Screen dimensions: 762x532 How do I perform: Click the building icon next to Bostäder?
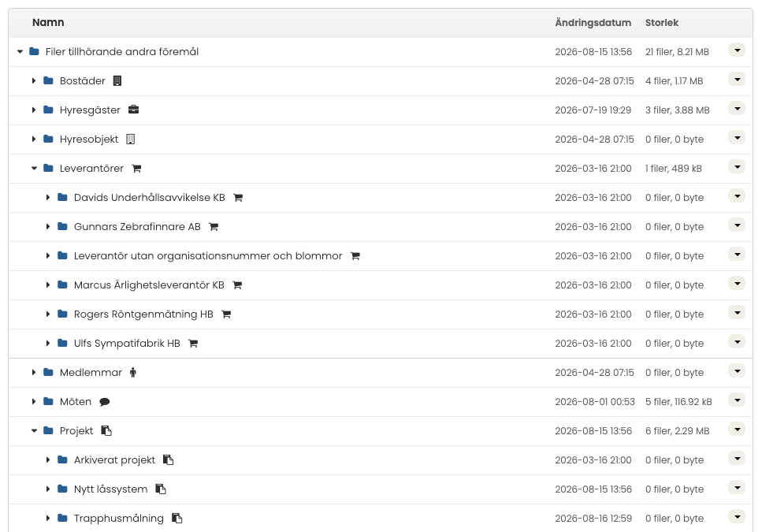(x=117, y=80)
